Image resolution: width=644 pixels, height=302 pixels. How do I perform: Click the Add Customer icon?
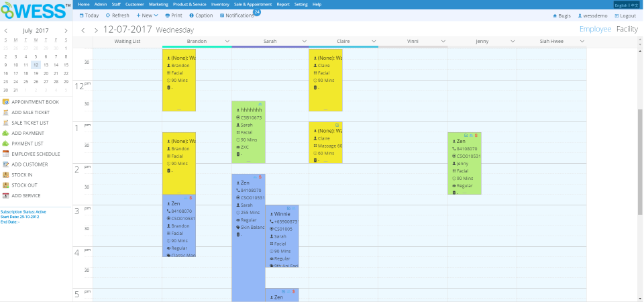[5, 164]
